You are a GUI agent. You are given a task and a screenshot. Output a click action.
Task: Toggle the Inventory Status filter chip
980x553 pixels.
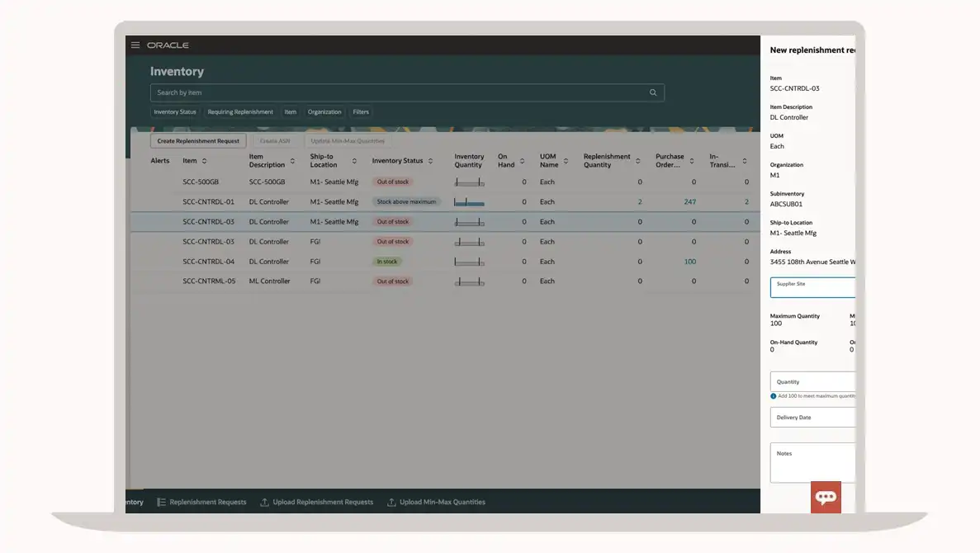point(175,112)
